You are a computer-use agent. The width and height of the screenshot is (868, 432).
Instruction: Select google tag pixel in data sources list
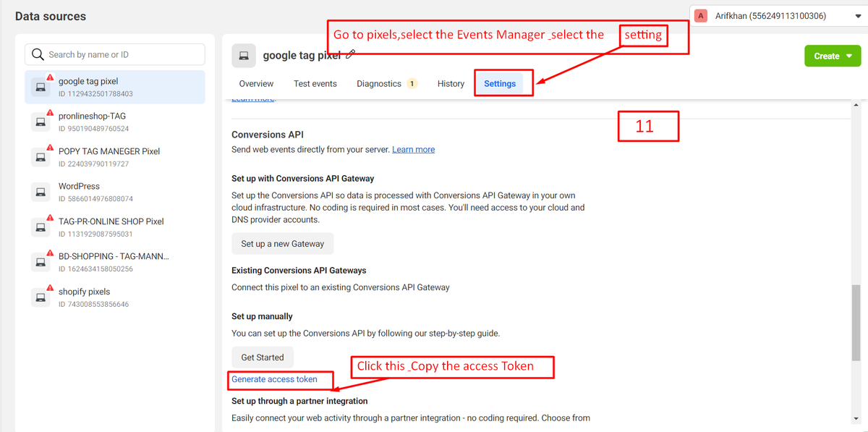115,88
